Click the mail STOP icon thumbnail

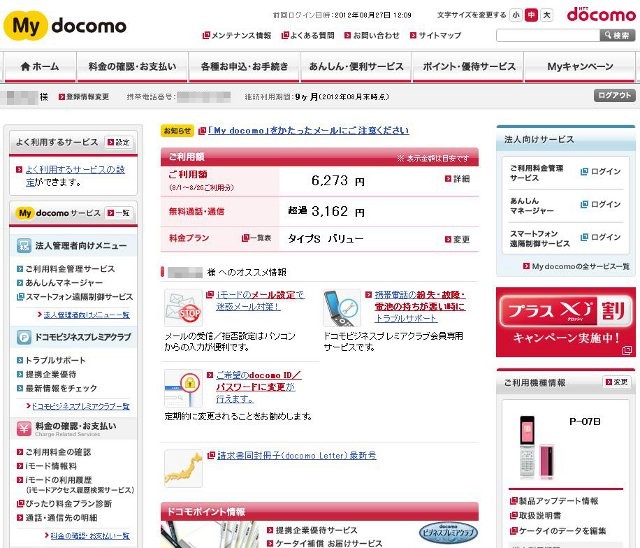coord(183,308)
